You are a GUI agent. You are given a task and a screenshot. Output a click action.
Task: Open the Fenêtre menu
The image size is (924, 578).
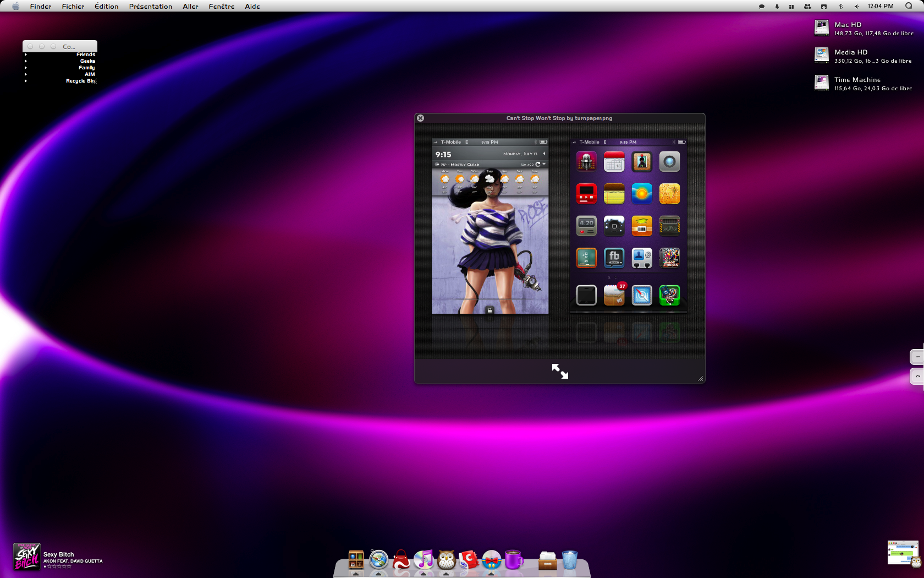(x=222, y=6)
